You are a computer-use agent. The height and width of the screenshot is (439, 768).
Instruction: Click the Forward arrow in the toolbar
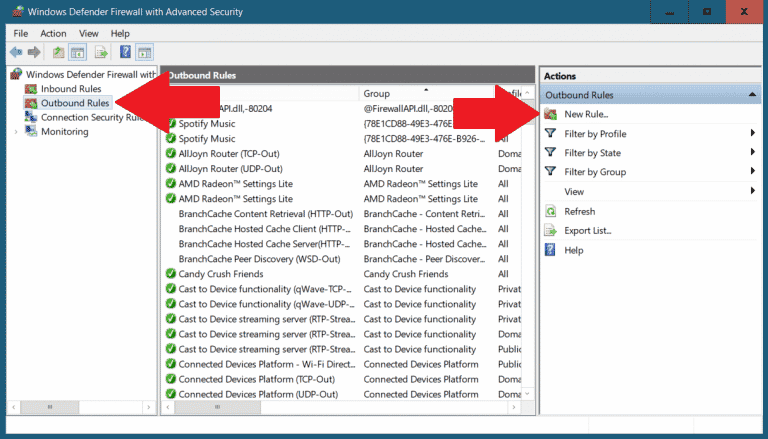pos(34,52)
